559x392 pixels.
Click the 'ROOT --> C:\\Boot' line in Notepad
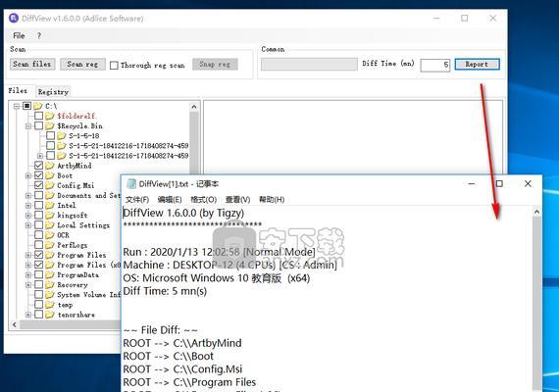pyautogui.click(x=169, y=356)
